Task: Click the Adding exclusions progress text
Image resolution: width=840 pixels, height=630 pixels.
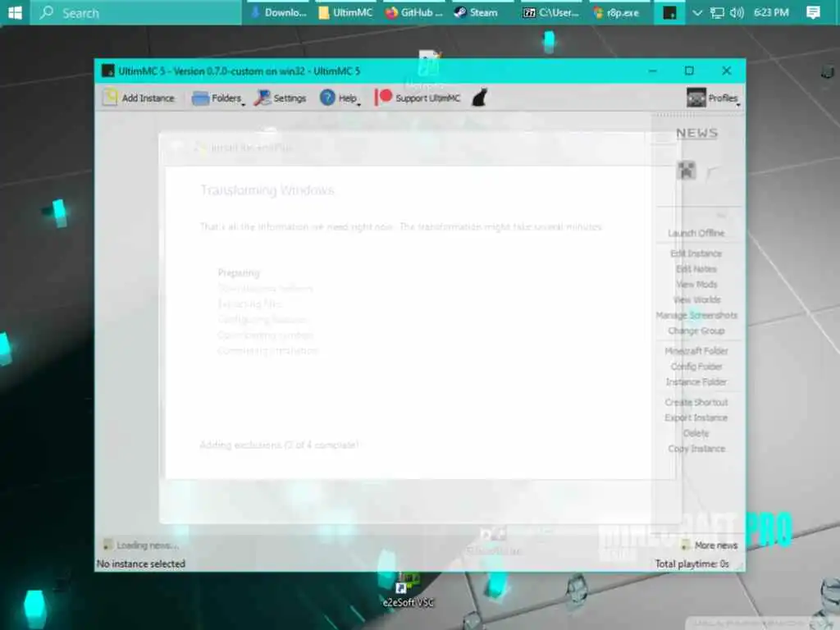Action: pyautogui.click(x=280, y=445)
